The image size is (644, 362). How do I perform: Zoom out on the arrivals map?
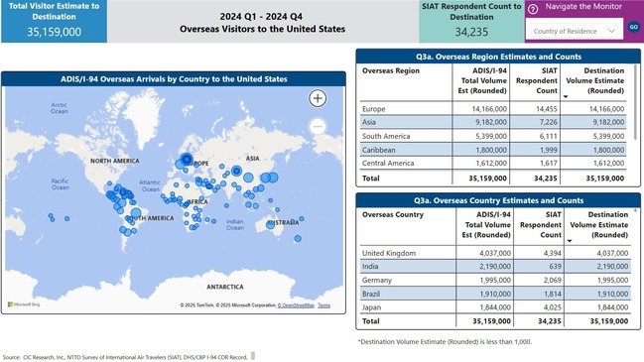click(x=318, y=126)
